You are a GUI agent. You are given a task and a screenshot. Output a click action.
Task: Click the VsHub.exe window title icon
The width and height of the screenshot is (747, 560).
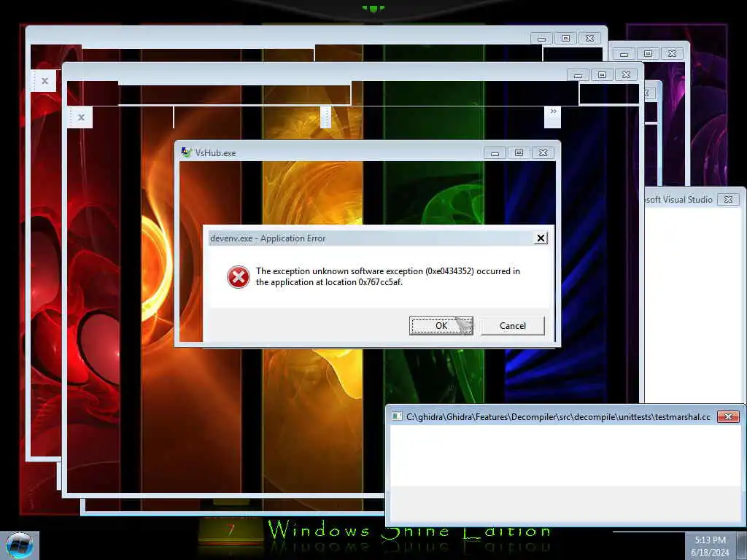tap(186, 152)
